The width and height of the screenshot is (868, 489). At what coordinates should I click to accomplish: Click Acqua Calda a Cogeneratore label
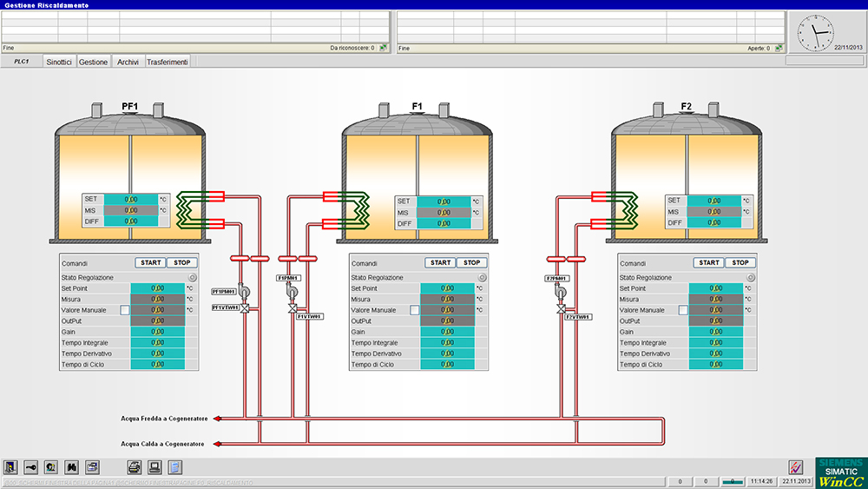(x=163, y=444)
